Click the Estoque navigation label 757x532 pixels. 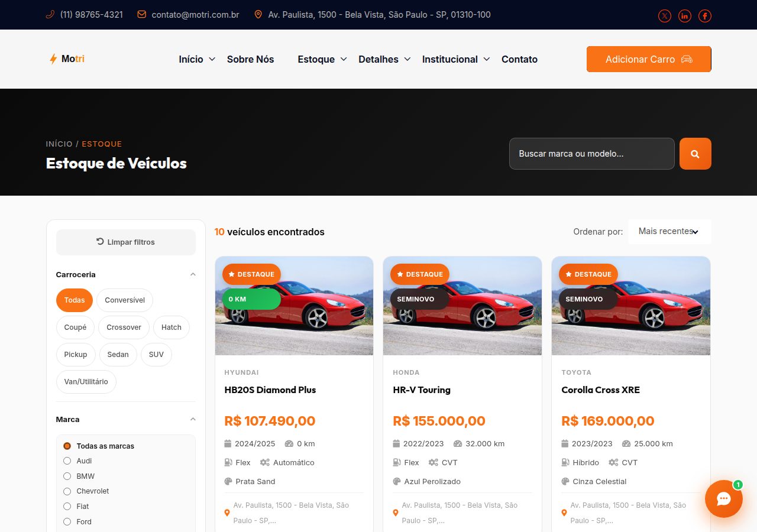tap(316, 59)
